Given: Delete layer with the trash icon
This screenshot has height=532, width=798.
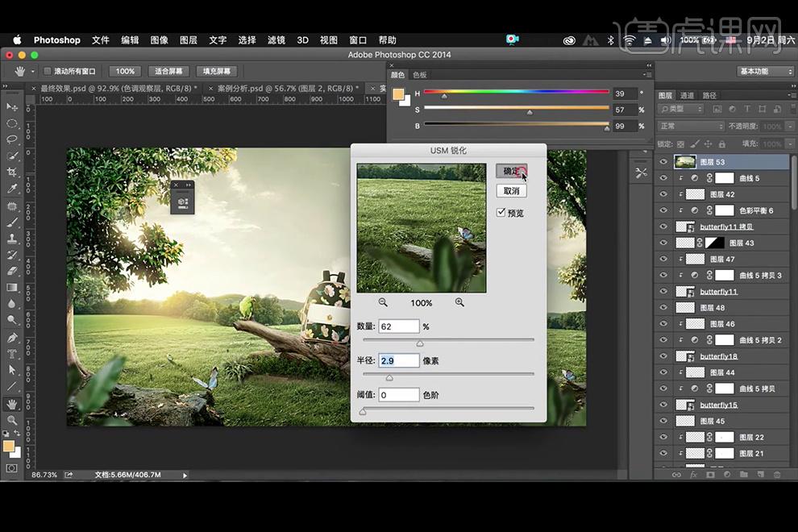Looking at the screenshot, I should coord(777,475).
